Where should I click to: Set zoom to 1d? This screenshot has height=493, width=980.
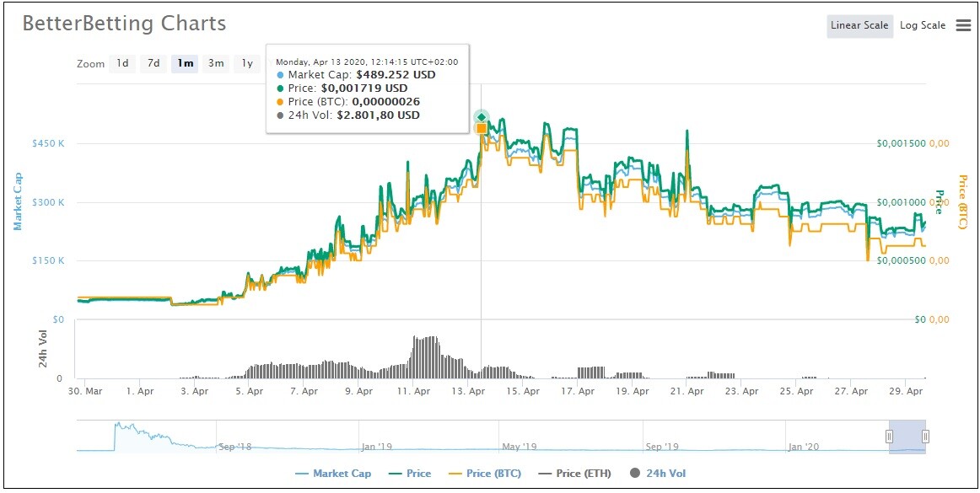[x=122, y=63]
